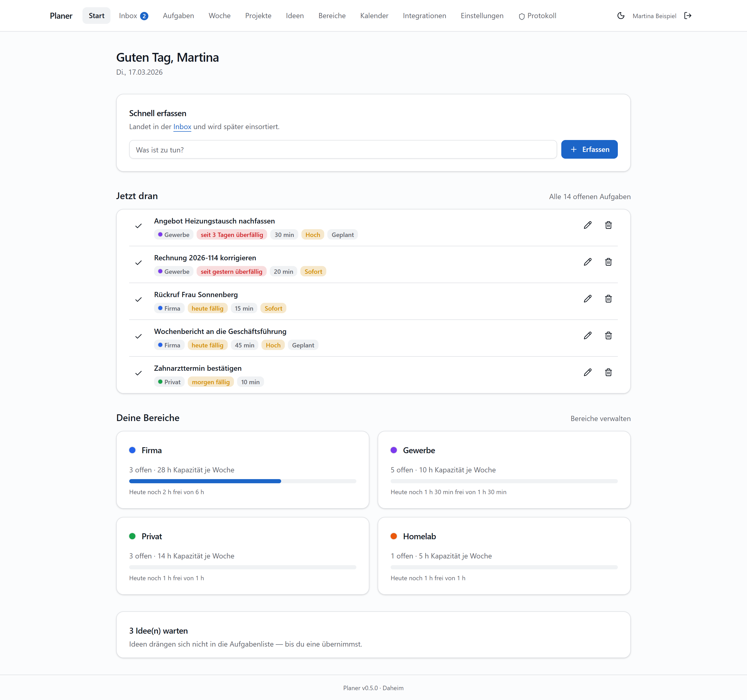Open the Protokoll page
This screenshot has height=700, width=747.
pyautogui.click(x=537, y=16)
